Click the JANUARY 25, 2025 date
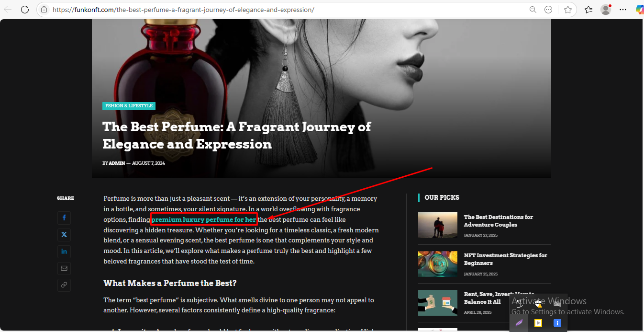 click(481, 274)
